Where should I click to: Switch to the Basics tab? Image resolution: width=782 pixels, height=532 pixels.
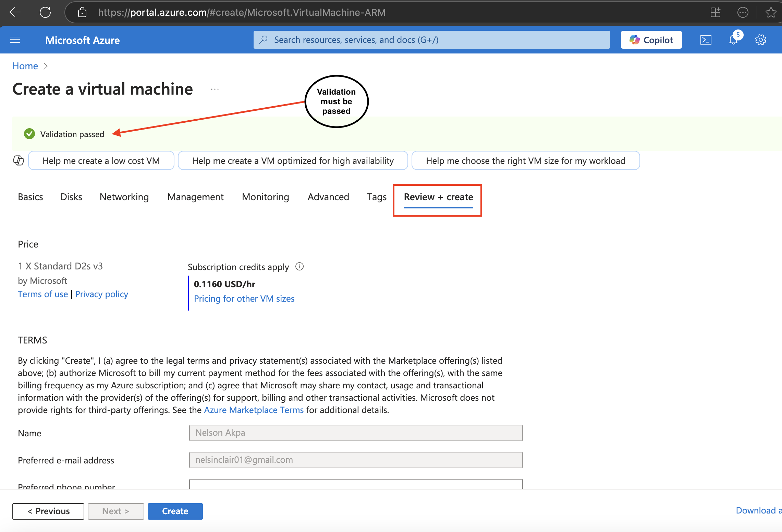(x=30, y=197)
